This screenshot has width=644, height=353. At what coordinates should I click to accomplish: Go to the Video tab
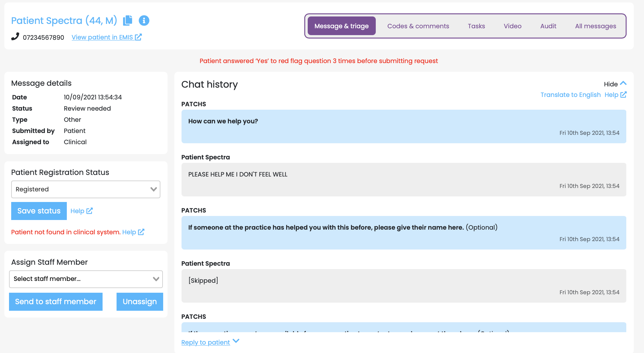(512, 26)
